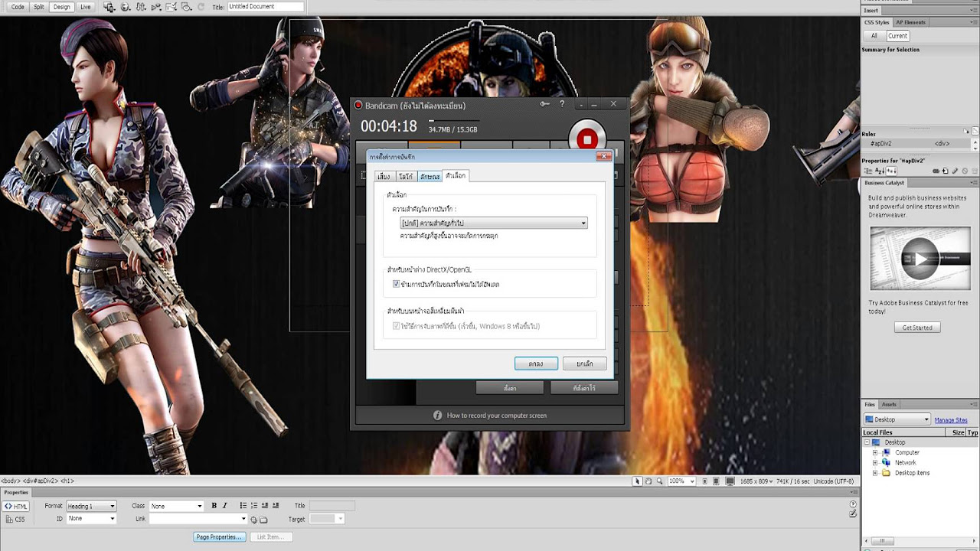980x551 pixels.
Task: Click the Bandicam key register icon
Action: coord(544,104)
